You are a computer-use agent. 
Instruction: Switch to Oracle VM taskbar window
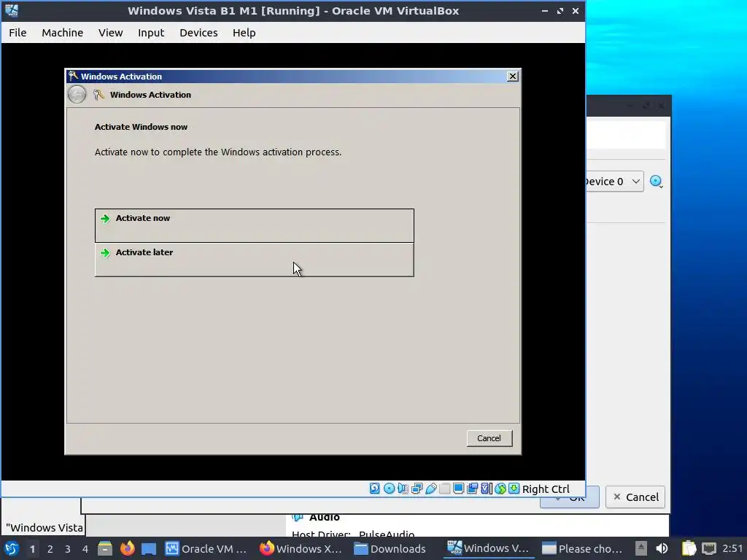point(206,548)
